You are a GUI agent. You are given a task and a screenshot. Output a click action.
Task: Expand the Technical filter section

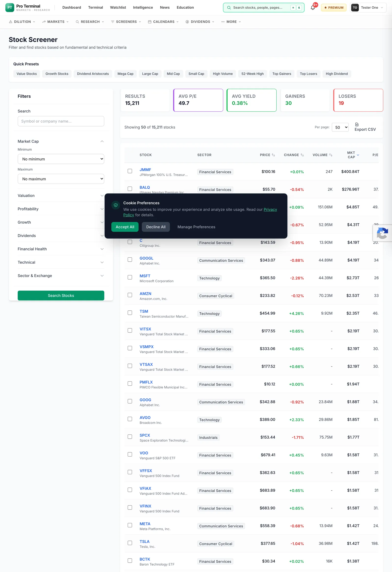pos(61,262)
